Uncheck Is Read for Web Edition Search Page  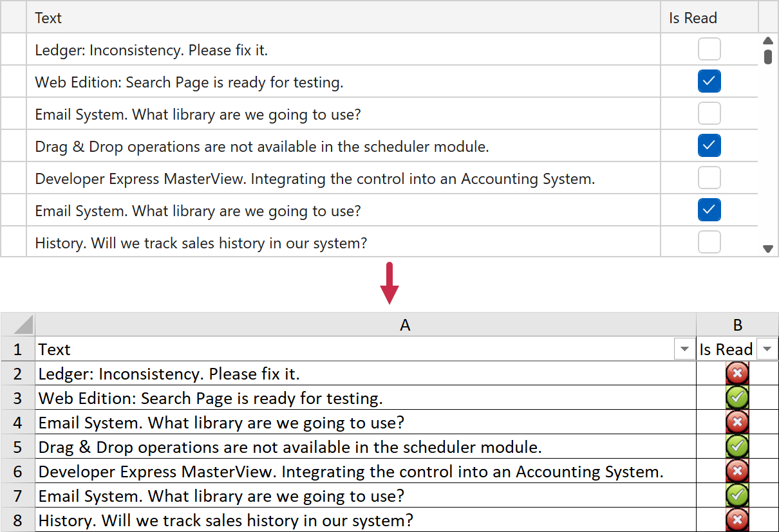[709, 82]
